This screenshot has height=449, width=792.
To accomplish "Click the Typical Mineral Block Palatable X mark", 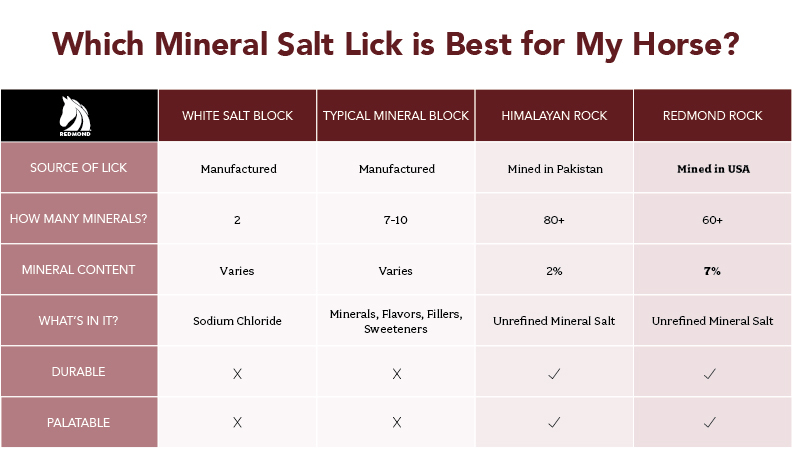I will point(396,422).
